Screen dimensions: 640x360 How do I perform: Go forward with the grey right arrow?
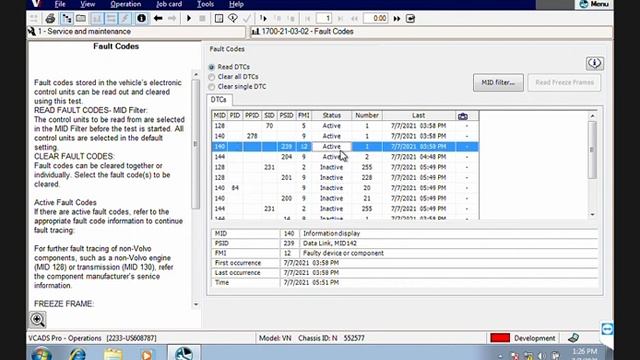172,18
